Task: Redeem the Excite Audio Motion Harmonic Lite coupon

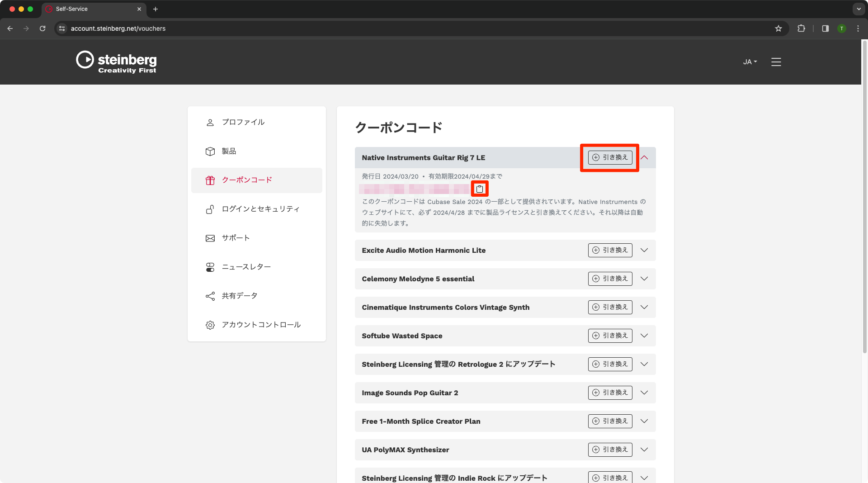Action: coord(610,250)
